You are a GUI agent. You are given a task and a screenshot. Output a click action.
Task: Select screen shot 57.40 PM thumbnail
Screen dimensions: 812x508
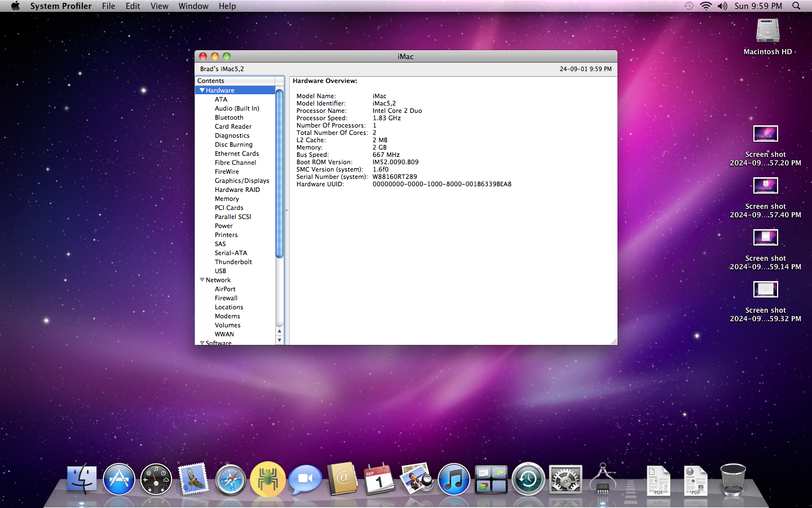[x=766, y=186]
